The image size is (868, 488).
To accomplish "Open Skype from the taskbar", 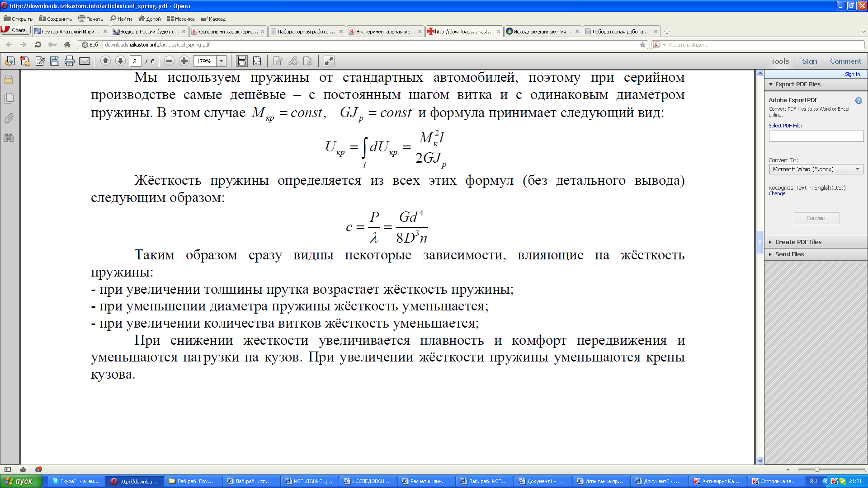I will (76, 481).
